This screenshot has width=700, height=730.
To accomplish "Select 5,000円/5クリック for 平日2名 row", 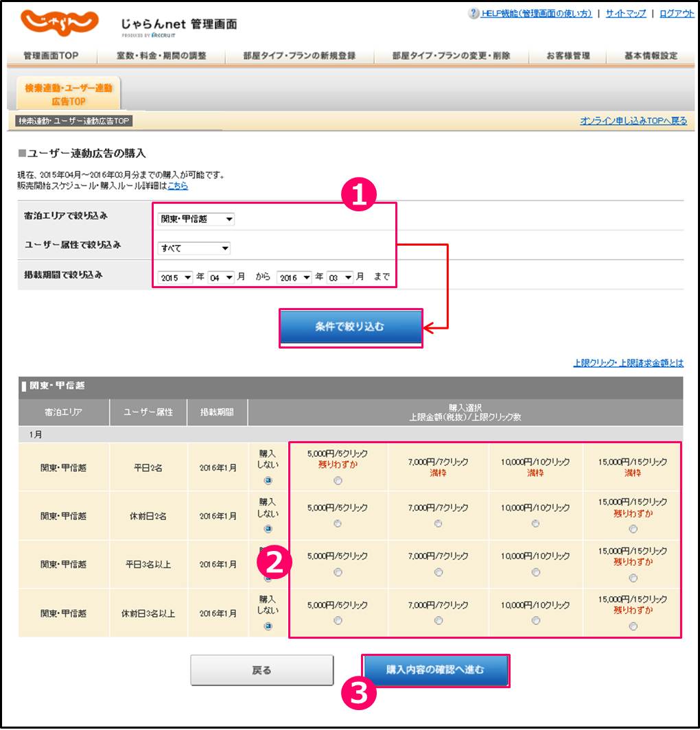I will 338,481.
